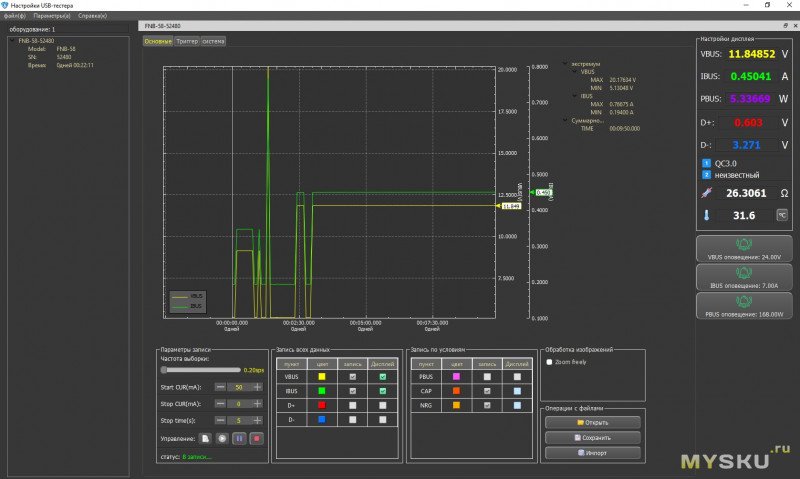Click the Импорт import button

coord(591,452)
